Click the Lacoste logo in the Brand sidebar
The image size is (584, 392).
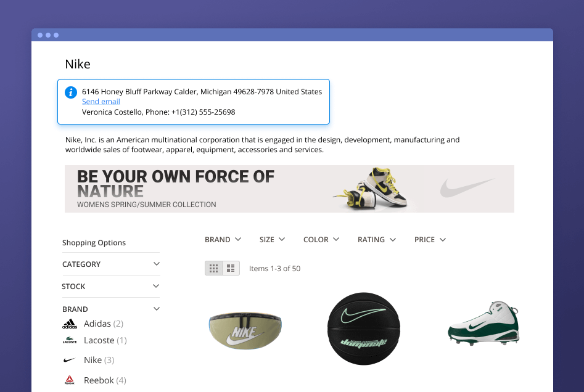pos(71,340)
